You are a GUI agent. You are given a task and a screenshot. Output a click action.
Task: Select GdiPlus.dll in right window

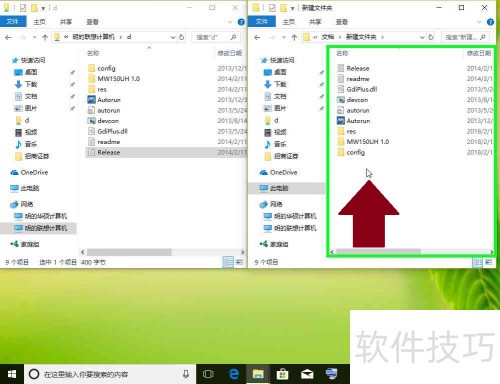point(357,89)
